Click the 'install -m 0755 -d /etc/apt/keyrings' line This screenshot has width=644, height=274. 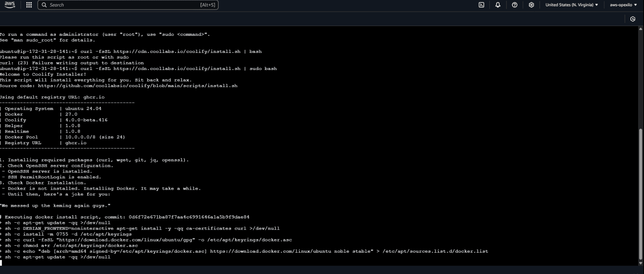(x=66, y=234)
